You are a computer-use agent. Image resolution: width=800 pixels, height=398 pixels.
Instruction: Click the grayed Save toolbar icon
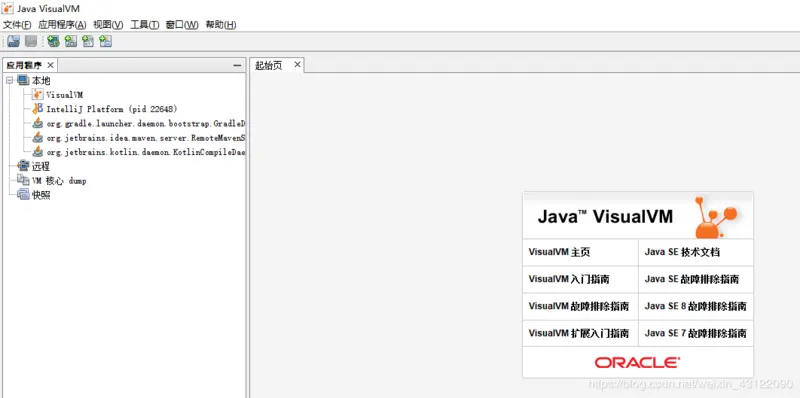tap(31, 41)
